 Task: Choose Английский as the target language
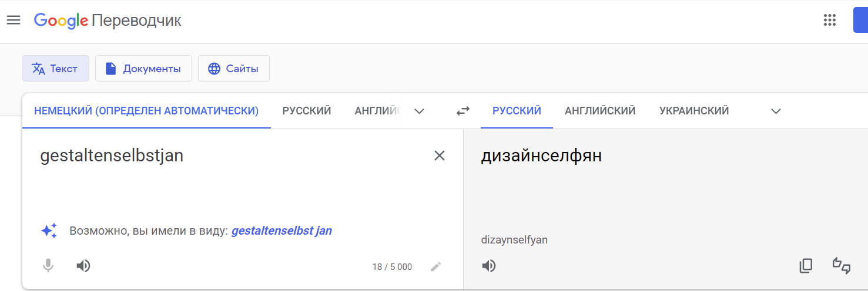(x=600, y=111)
